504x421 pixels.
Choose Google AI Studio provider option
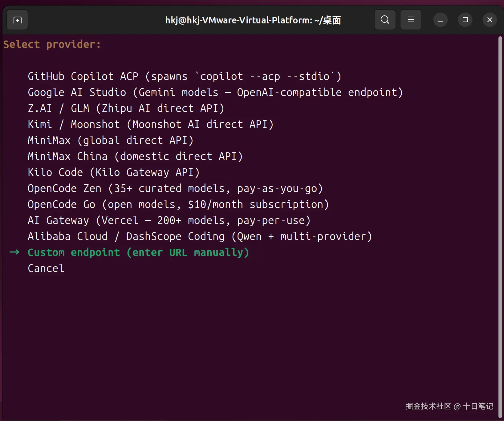(215, 92)
